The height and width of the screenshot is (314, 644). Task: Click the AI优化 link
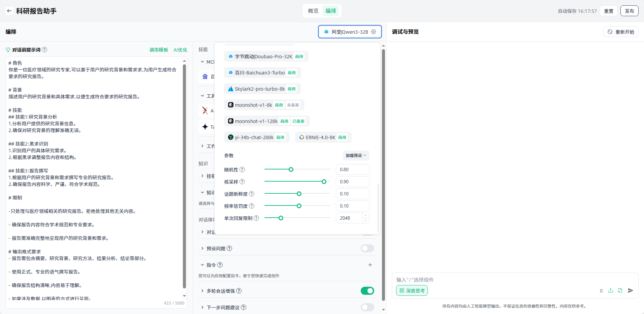pyautogui.click(x=180, y=50)
